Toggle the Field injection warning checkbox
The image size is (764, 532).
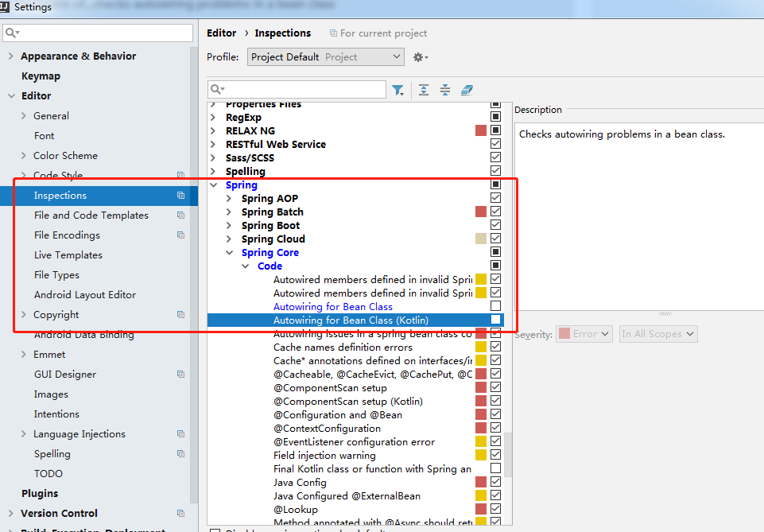(495, 455)
